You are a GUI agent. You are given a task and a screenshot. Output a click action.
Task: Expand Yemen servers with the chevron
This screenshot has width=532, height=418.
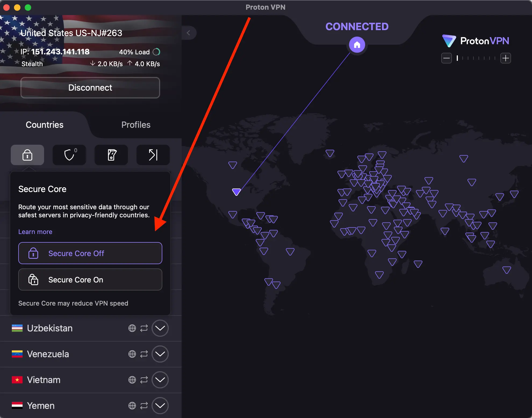coord(160,406)
